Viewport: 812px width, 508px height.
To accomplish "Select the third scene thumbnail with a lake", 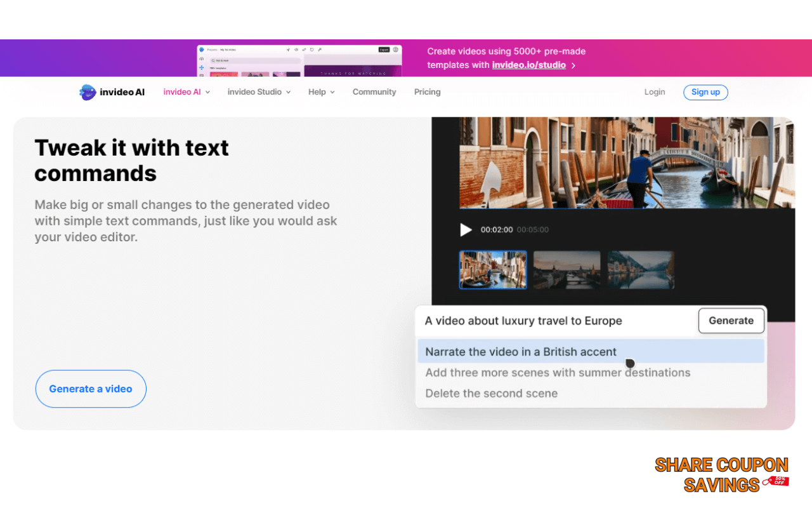I will pos(641,270).
